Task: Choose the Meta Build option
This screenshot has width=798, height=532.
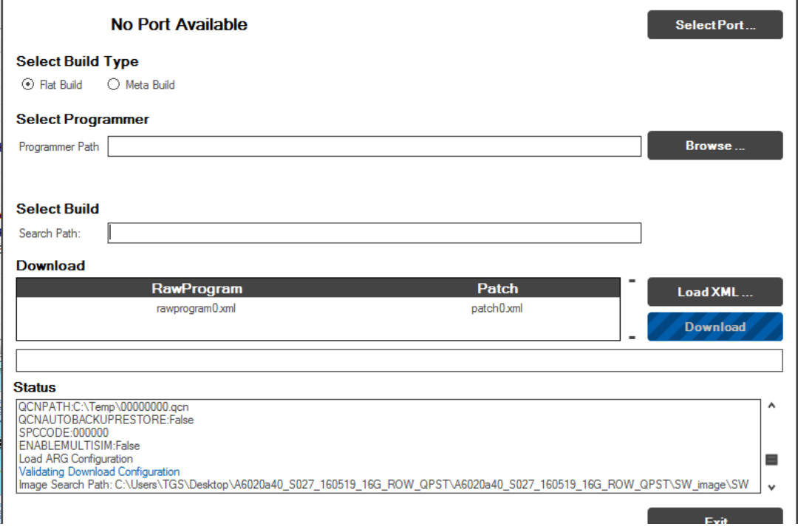Action: point(114,85)
